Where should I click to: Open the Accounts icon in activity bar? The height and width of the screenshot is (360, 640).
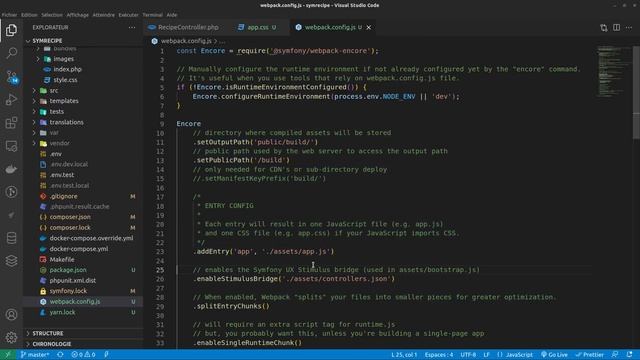[11, 315]
